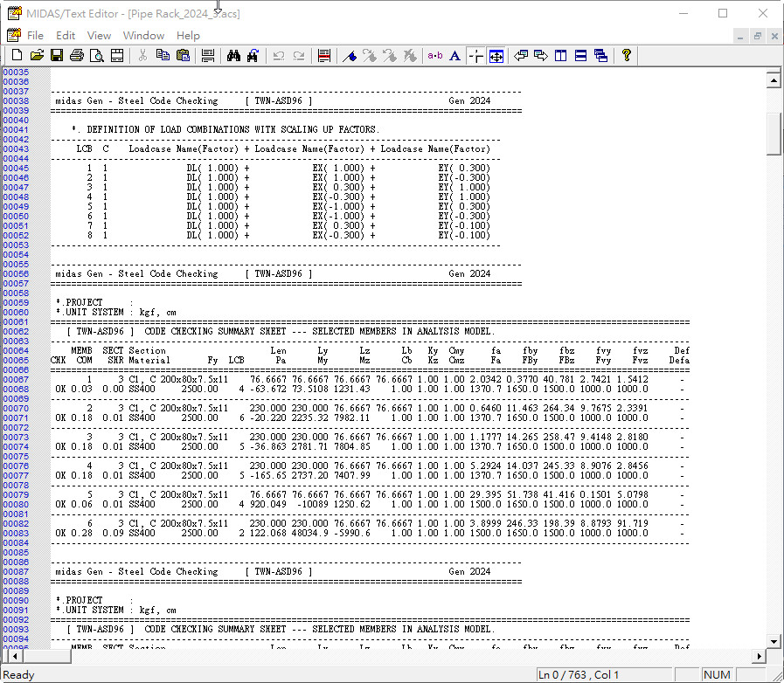Jump to the previous bookmark flag icon

click(390, 55)
